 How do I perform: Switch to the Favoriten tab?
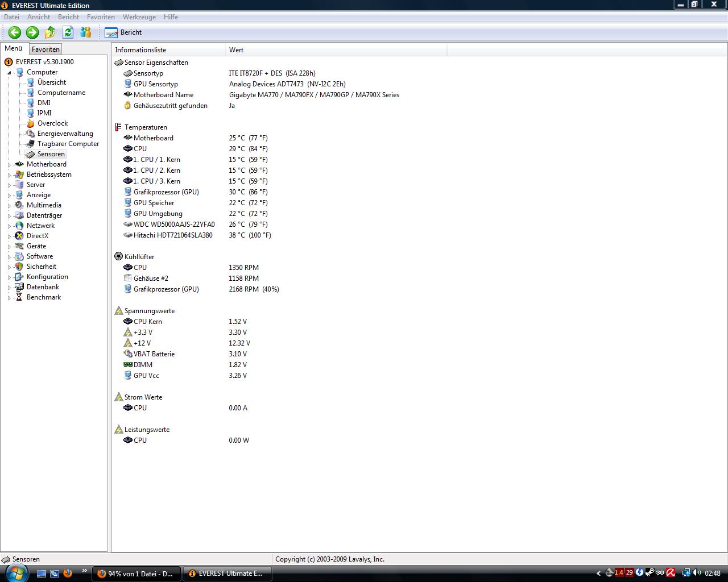pos(45,49)
